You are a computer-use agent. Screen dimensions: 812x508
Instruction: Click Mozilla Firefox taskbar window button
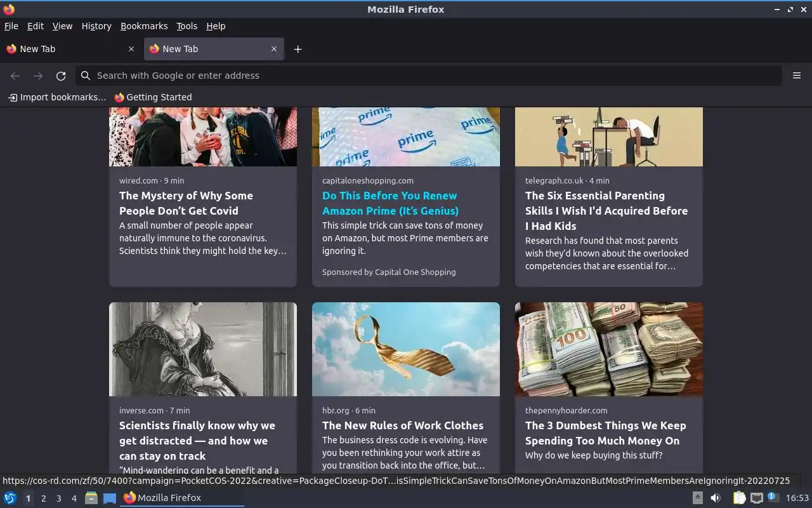click(183, 498)
